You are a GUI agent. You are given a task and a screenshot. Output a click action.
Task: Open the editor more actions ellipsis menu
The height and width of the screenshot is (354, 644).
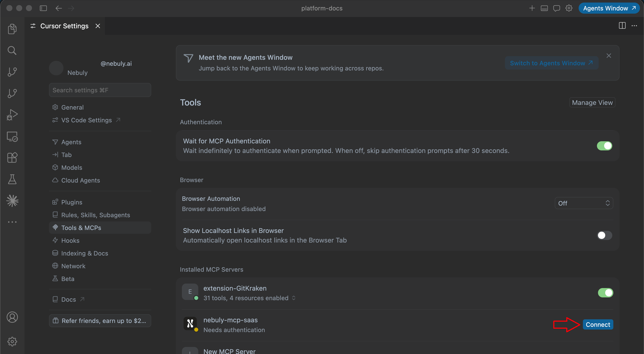634,26
